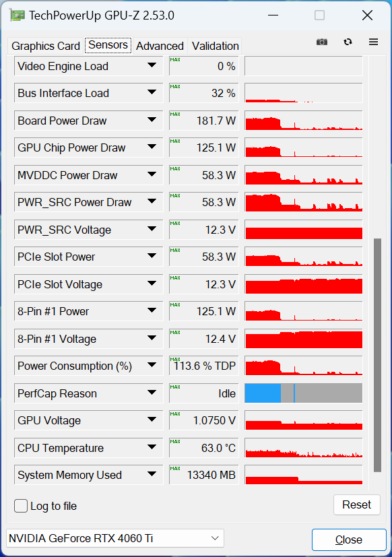
Task: Expand the Video Engine Load dropdown arrow
Action: pyautogui.click(x=152, y=65)
